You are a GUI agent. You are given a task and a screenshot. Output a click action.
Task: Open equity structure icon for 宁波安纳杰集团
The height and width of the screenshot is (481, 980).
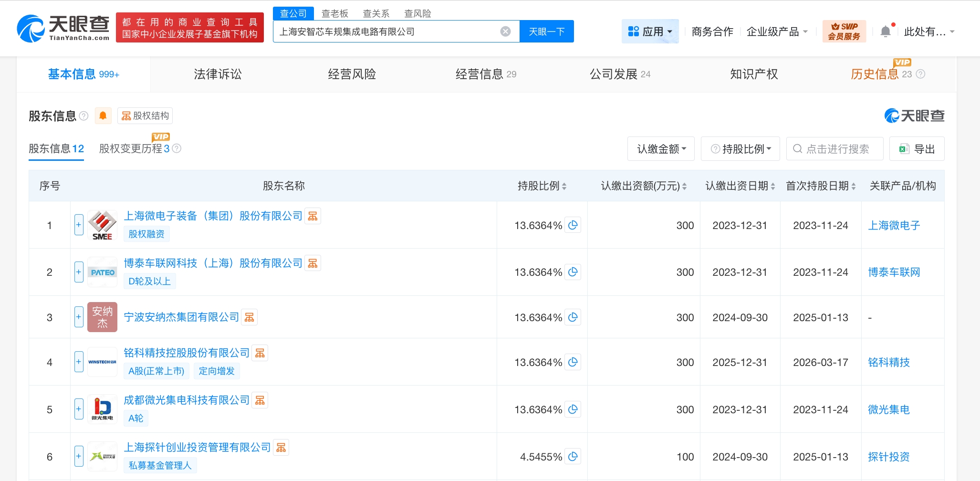tap(249, 318)
